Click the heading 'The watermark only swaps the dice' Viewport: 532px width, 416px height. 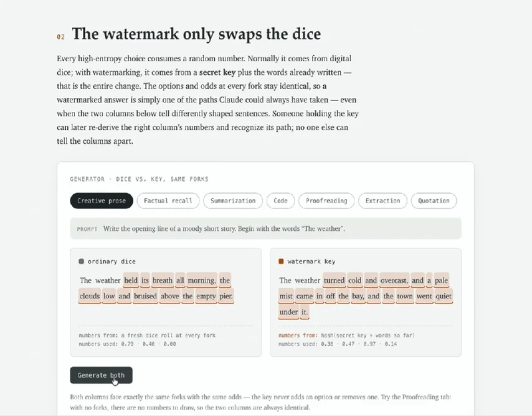pyautogui.click(x=196, y=34)
